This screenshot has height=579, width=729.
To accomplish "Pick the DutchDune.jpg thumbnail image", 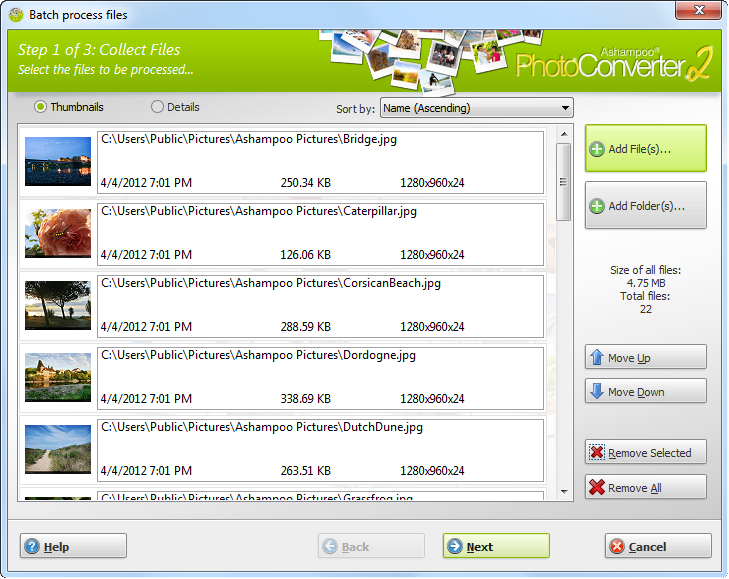I will [58, 450].
